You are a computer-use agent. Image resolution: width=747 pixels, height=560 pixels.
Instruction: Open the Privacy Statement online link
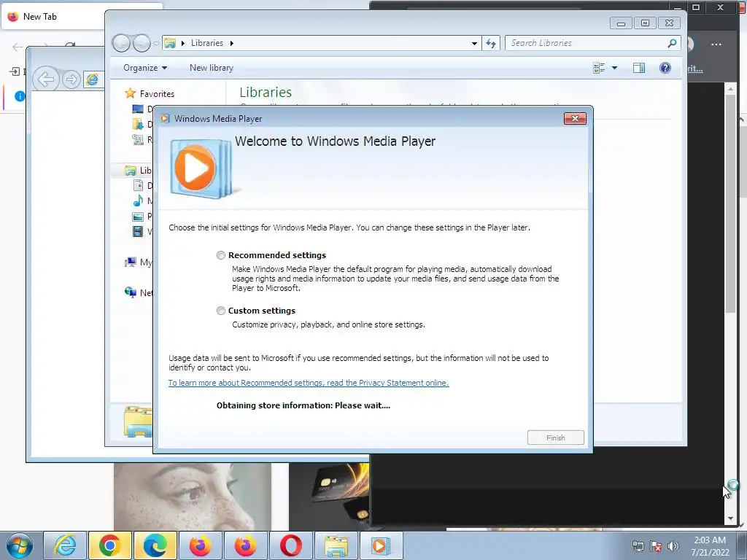point(309,383)
